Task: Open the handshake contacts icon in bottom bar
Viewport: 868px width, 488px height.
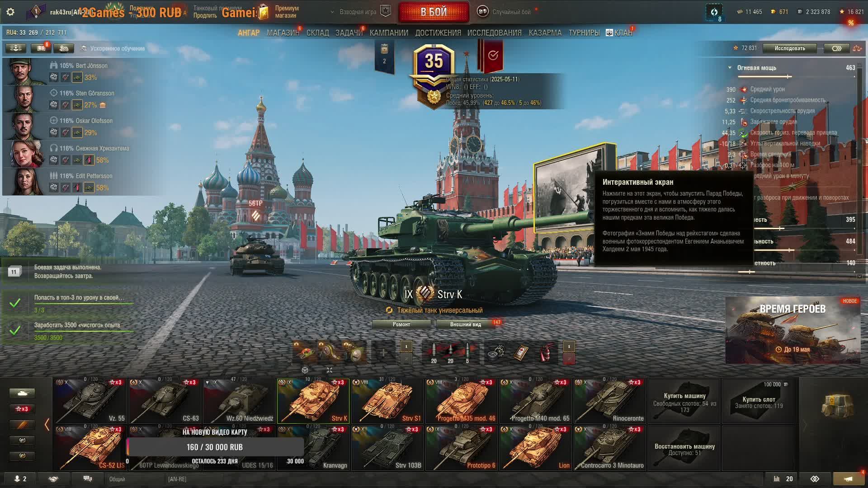Action: click(53, 479)
